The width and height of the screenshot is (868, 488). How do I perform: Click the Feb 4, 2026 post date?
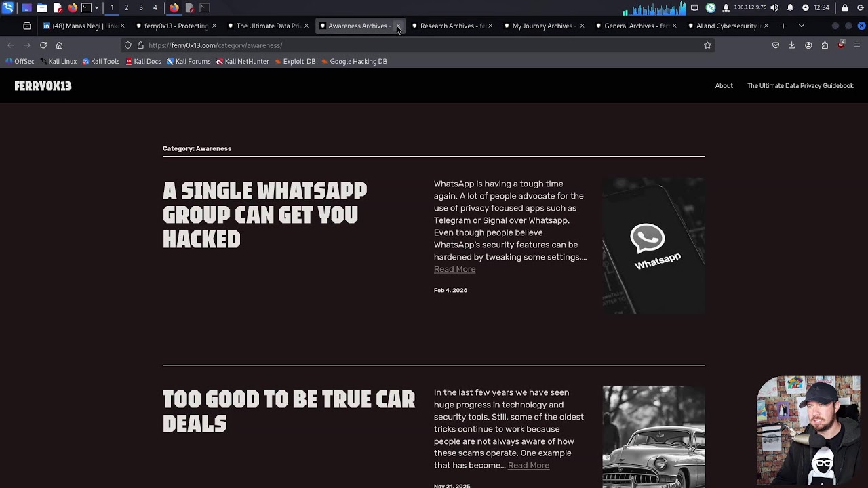tap(450, 290)
